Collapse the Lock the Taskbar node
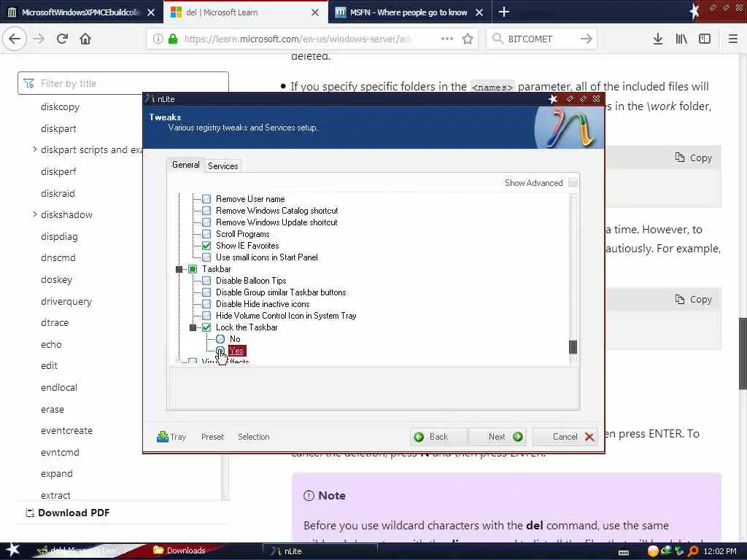Viewport: 747px width, 560px height. (193, 327)
